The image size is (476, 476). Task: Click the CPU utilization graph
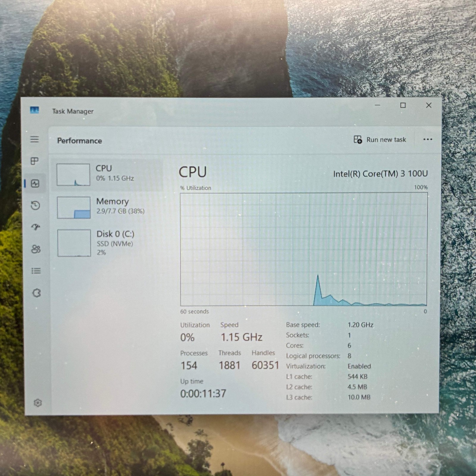303,249
